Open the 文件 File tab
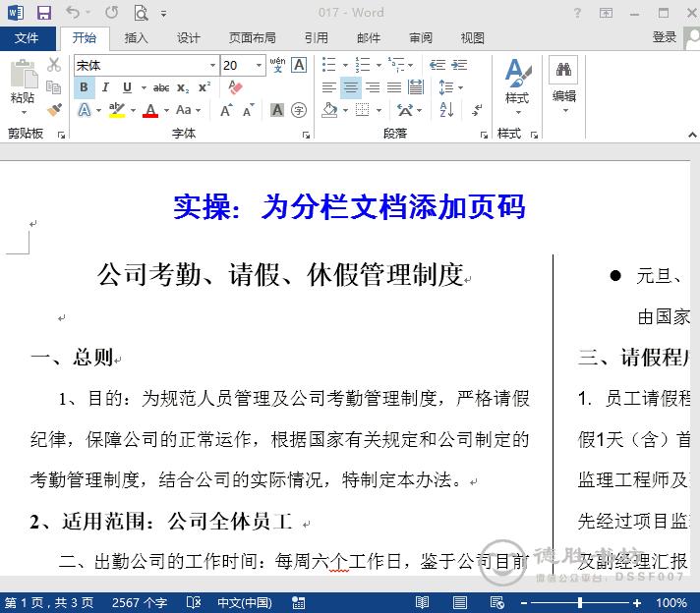700x613 pixels. pyautogui.click(x=27, y=38)
